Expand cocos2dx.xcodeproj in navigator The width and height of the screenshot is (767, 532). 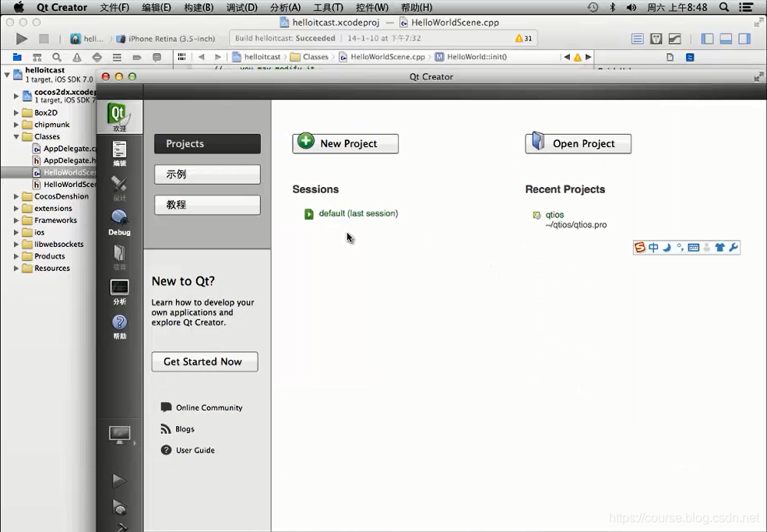click(16, 96)
